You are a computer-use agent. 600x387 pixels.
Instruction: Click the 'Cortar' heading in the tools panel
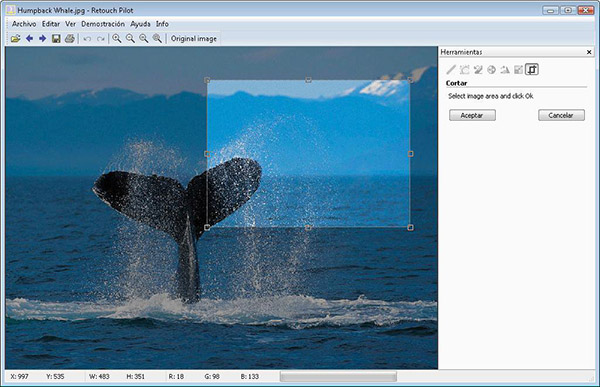(457, 83)
